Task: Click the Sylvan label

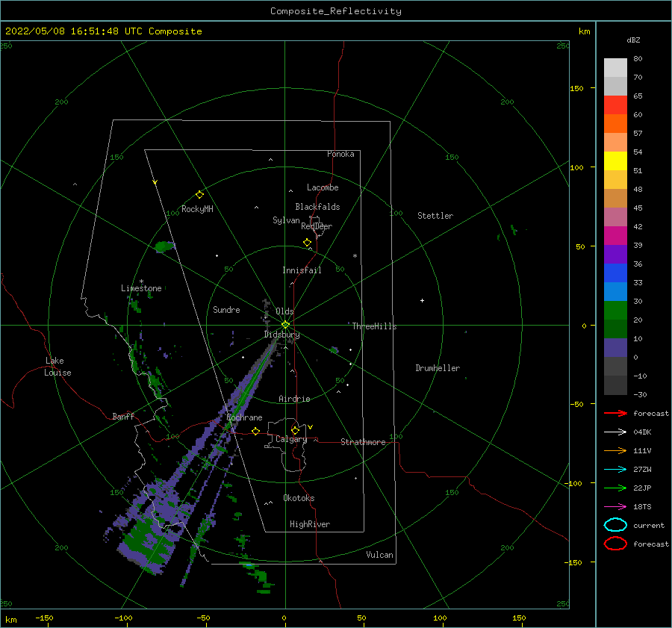Action: point(286,220)
